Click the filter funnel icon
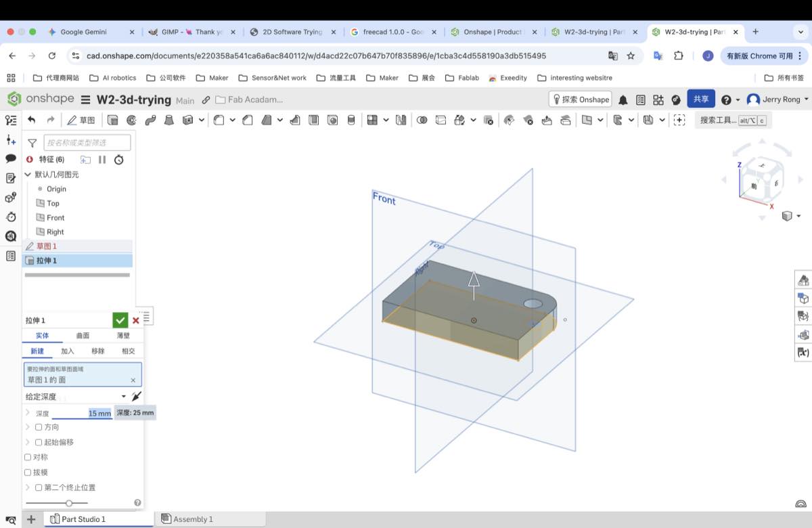812x528 pixels. pyautogui.click(x=32, y=143)
